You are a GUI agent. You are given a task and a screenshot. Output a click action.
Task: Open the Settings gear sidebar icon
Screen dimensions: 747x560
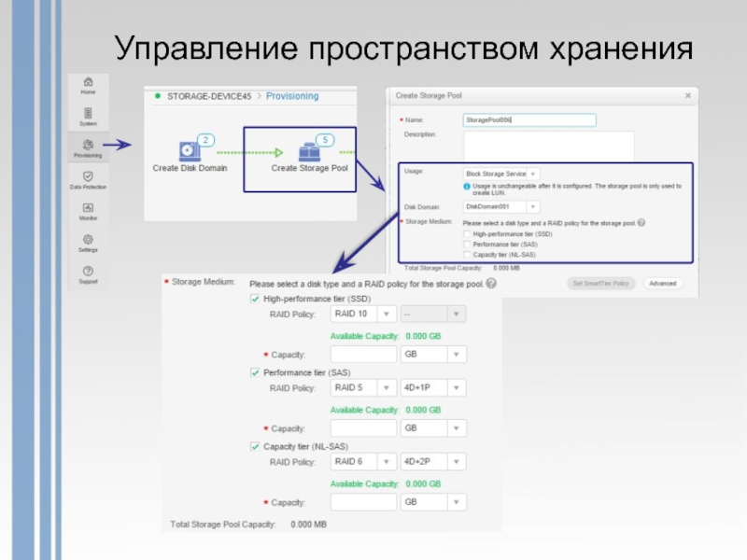[x=88, y=239]
